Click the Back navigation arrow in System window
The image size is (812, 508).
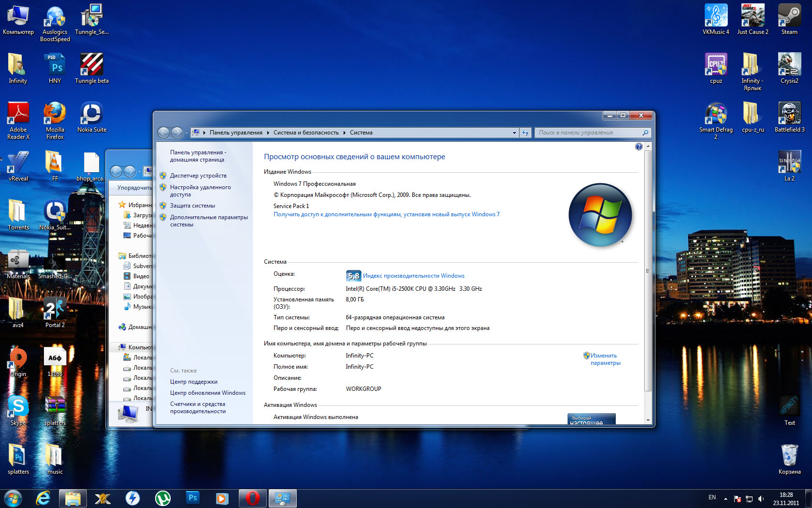pos(164,132)
